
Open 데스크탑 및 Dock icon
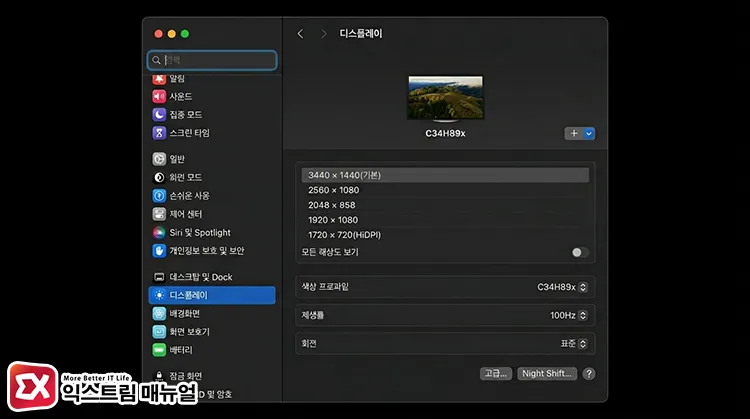159,277
